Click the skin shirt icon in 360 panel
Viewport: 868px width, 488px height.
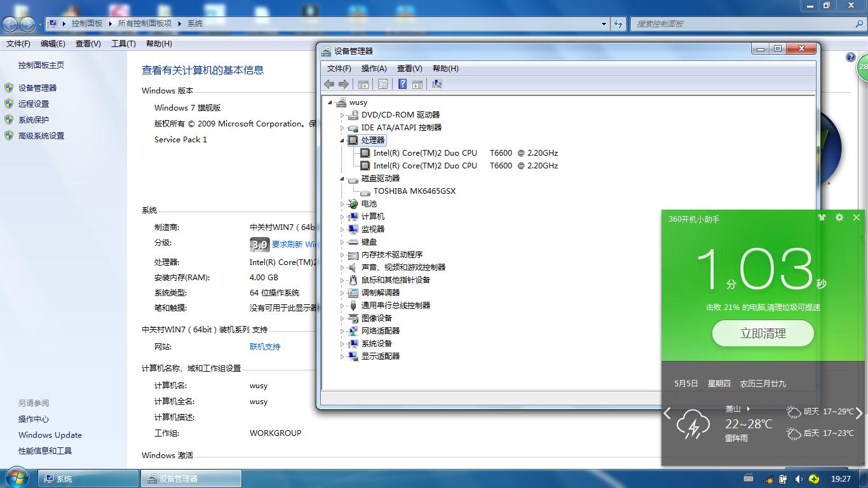(822, 217)
